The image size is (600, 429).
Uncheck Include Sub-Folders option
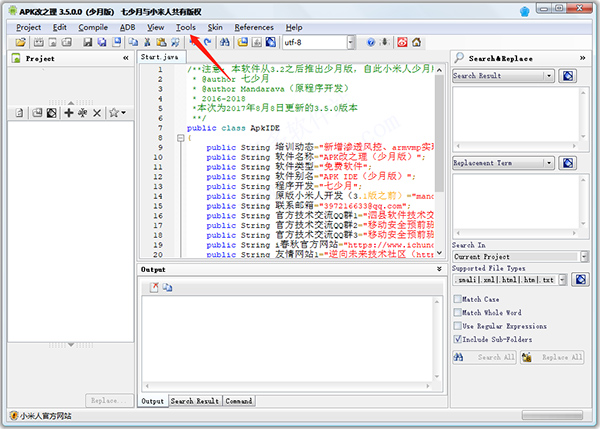tap(457, 339)
